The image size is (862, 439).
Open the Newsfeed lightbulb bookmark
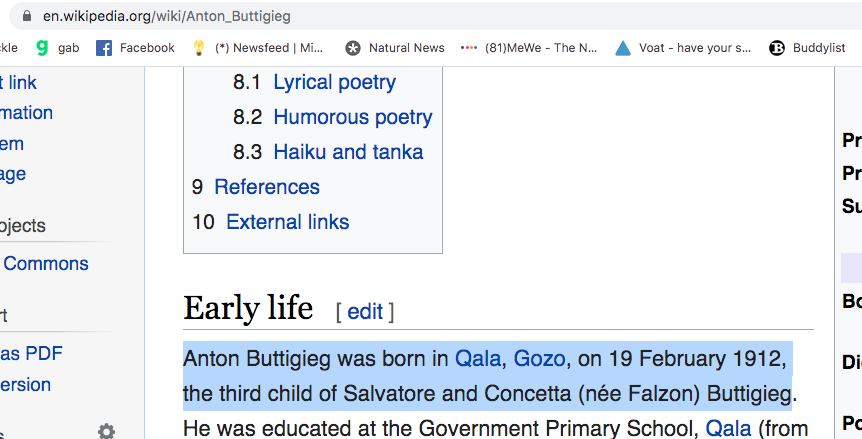tap(199, 48)
